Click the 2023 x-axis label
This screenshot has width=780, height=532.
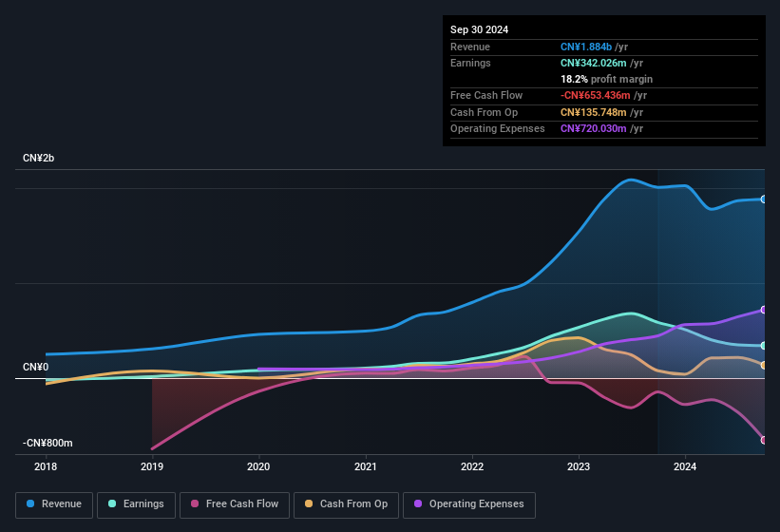pos(579,466)
